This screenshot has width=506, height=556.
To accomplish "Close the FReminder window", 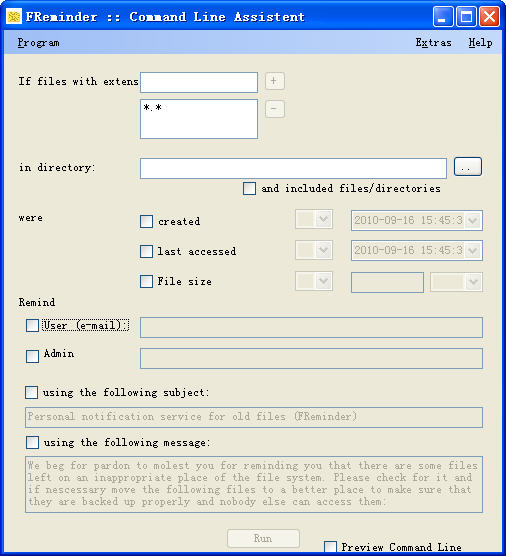I will coord(489,16).
